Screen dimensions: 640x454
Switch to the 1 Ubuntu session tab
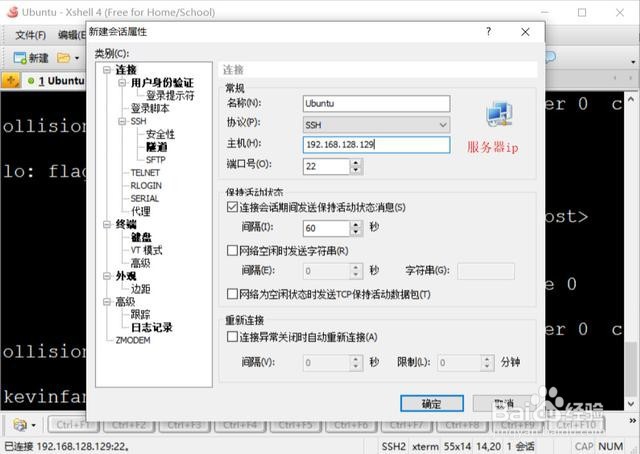tap(56, 81)
